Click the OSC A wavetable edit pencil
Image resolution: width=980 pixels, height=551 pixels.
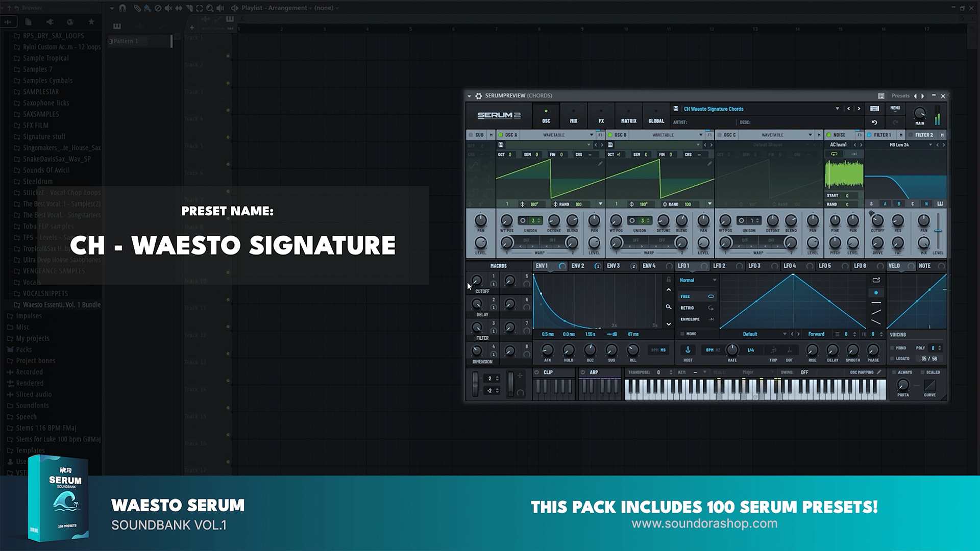[600, 164]
